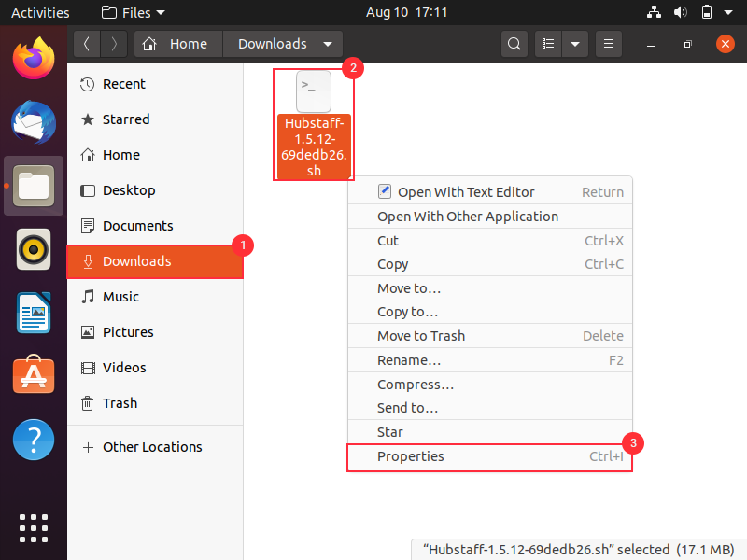Open Help from the dock
747x560 pixels.
point(34,440)
